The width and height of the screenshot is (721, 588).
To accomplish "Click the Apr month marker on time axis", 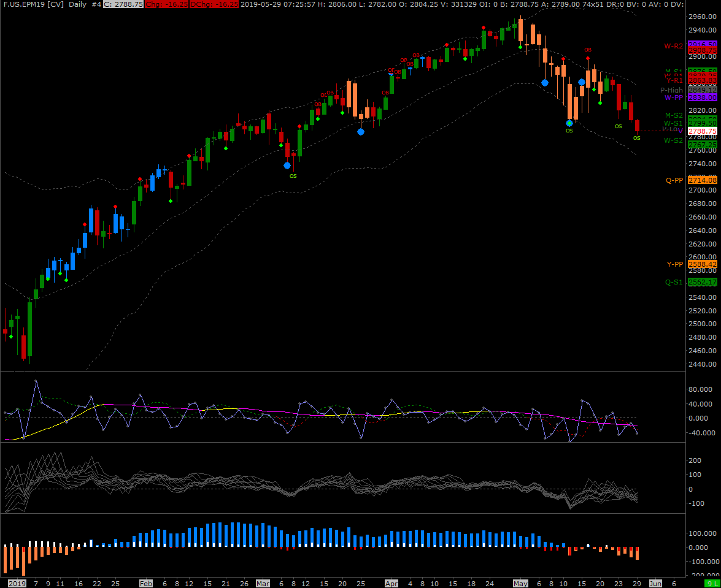I will [x=391, y=584].
